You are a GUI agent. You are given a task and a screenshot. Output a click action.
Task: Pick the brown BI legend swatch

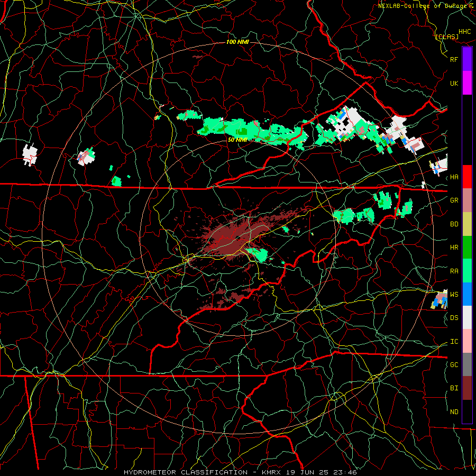[x=467, y=388]
